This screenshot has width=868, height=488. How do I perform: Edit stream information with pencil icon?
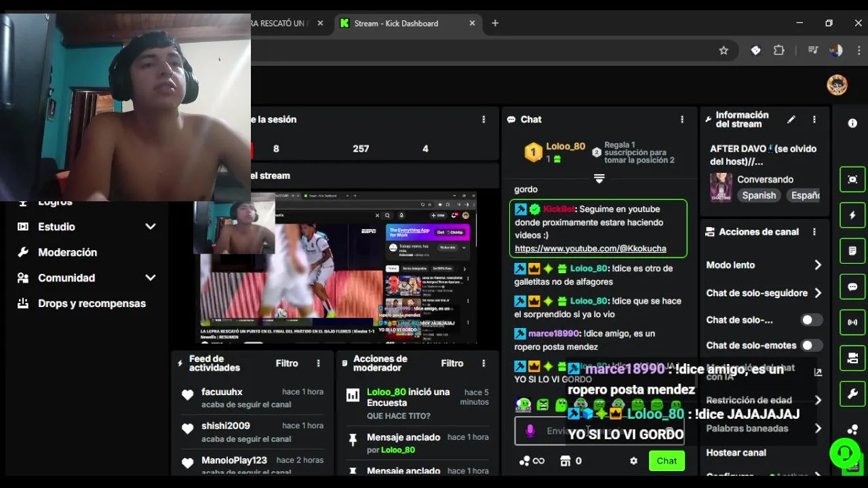pos(791,119)
